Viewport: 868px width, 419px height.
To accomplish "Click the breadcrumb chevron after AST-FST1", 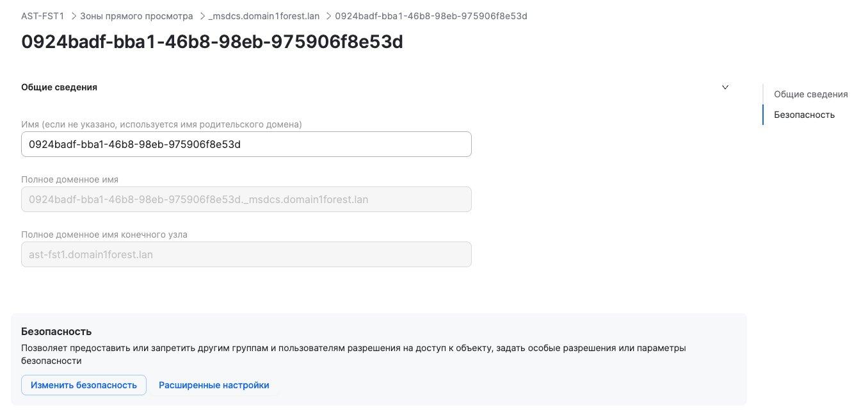I will [x=72, y=16].
